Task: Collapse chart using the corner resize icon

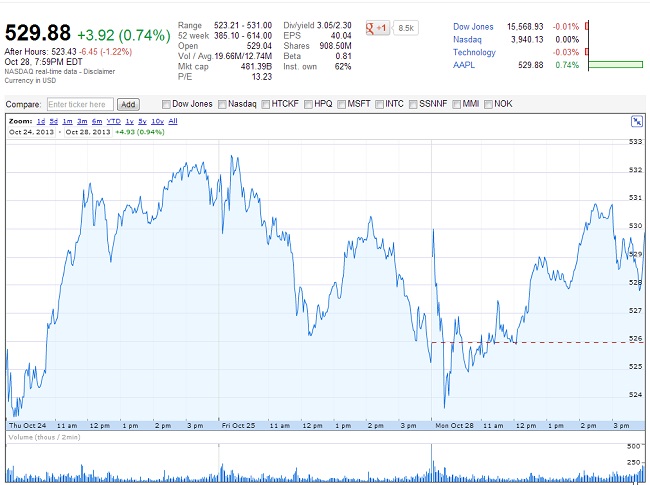Action: (x=636, y=121)
